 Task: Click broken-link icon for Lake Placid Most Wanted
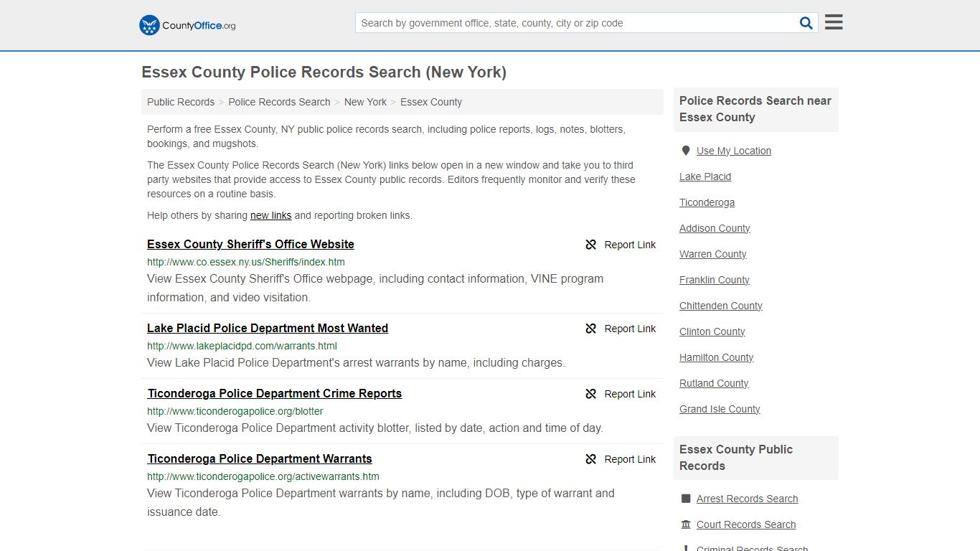591,329
